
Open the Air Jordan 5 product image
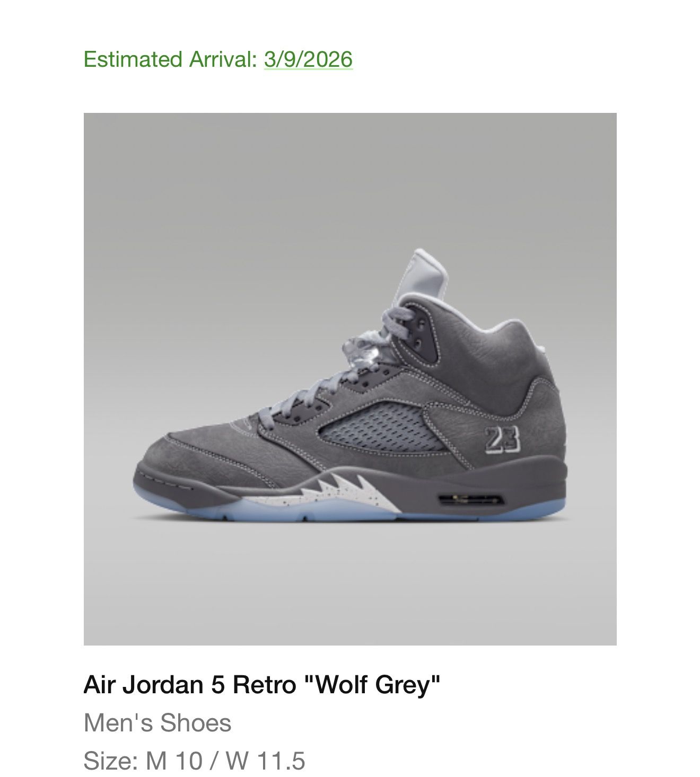click(350, 379)
